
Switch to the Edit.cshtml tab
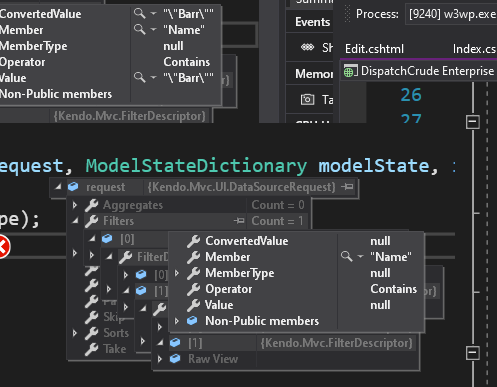coord(374,49)
